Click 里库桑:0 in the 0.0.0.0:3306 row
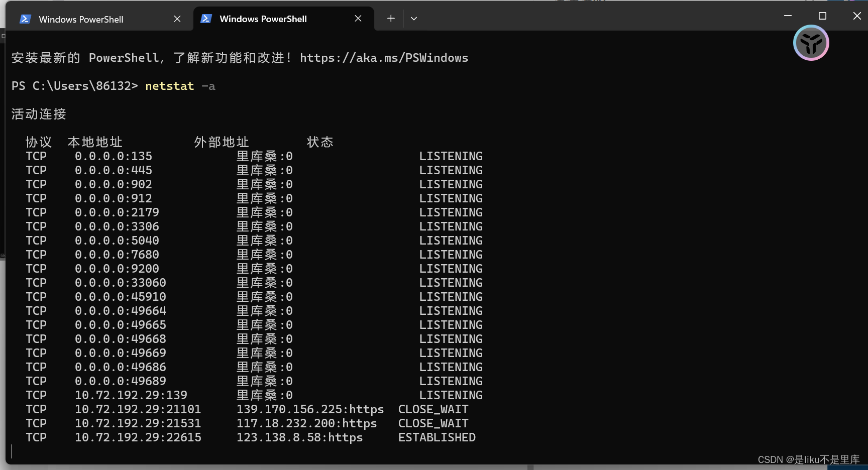This screenshot has height=470, width=868. coord(265,227)
